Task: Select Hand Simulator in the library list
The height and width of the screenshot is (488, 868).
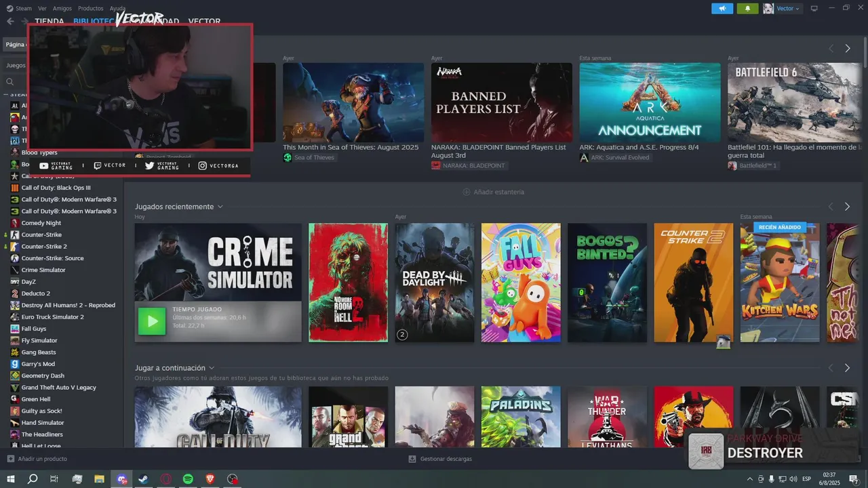Action: pyautogui.click(x=43, y=423)
